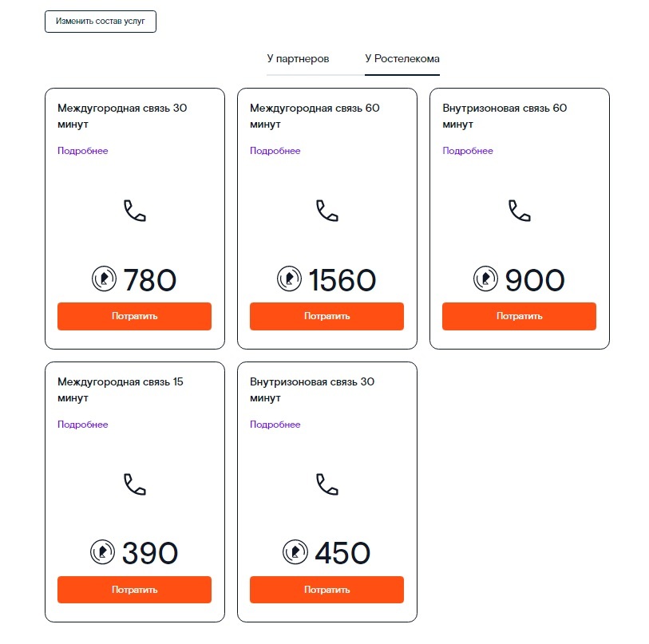The width and height of the screenshot is (649, 644).
Task: Click bonus coin icon next to 450
Action: (295, 552)
